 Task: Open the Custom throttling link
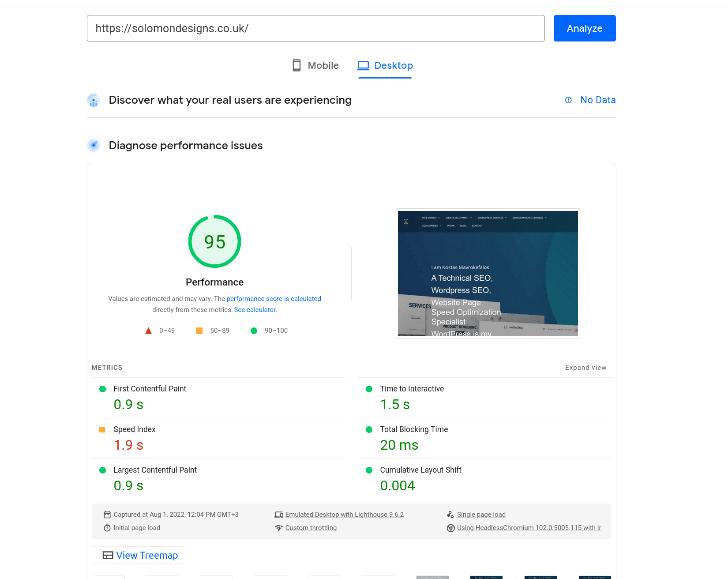pyautogui.click(x=311, y=527)
